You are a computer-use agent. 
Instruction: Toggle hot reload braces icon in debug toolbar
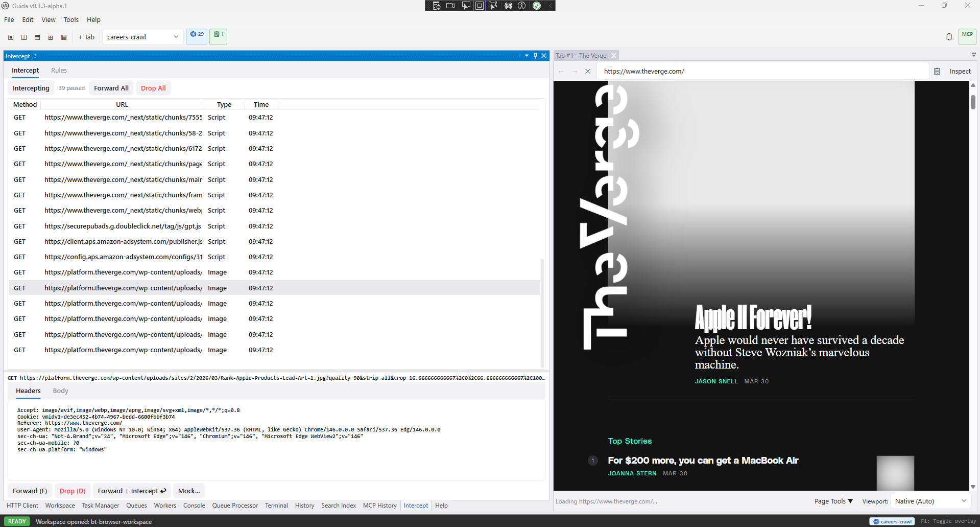(x=508, y=6)
